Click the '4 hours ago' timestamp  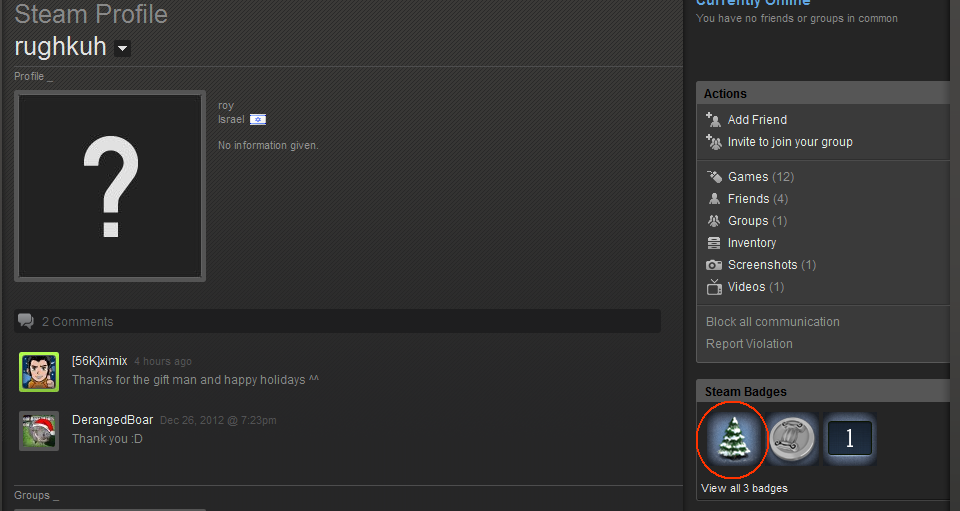(163, 362)
